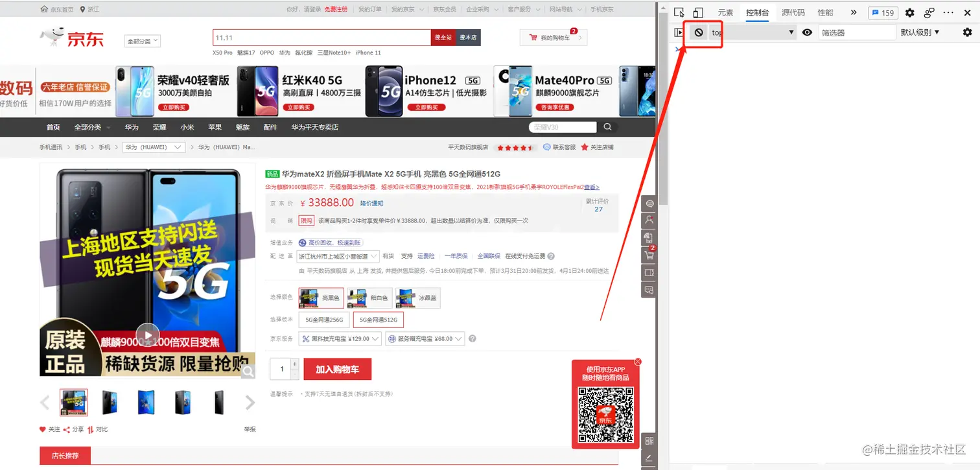The height and width of the screenshot is (470, 980).
Task: Show console sidebar icon
Action: point(679,32)
